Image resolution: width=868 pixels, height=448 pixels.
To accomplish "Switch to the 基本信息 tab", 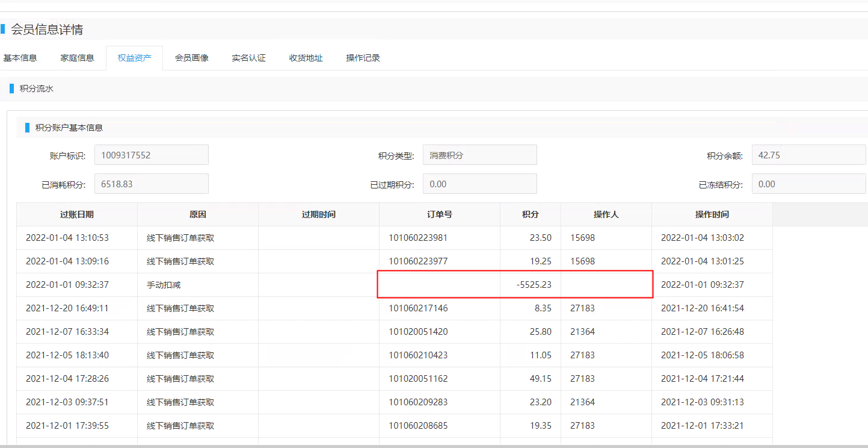I will [20, 58].
